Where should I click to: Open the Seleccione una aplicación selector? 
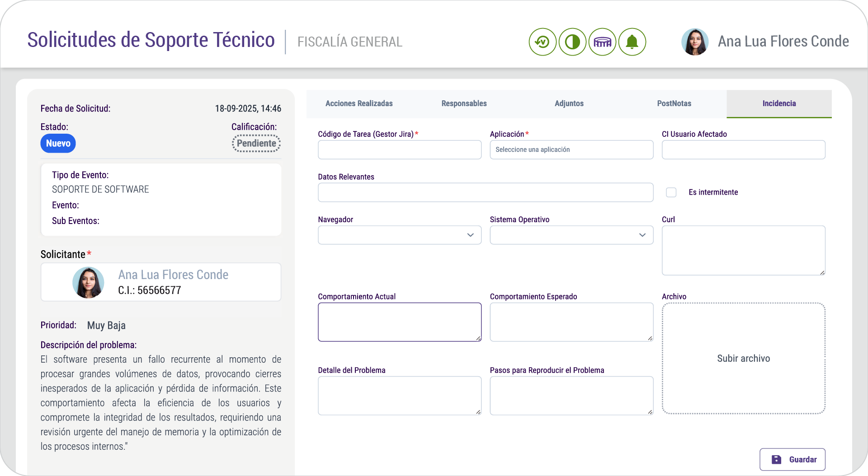pos(571,149)
